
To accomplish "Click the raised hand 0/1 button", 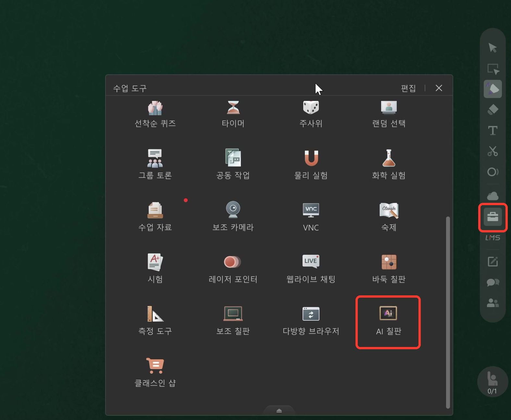I will tap(492, 382).
